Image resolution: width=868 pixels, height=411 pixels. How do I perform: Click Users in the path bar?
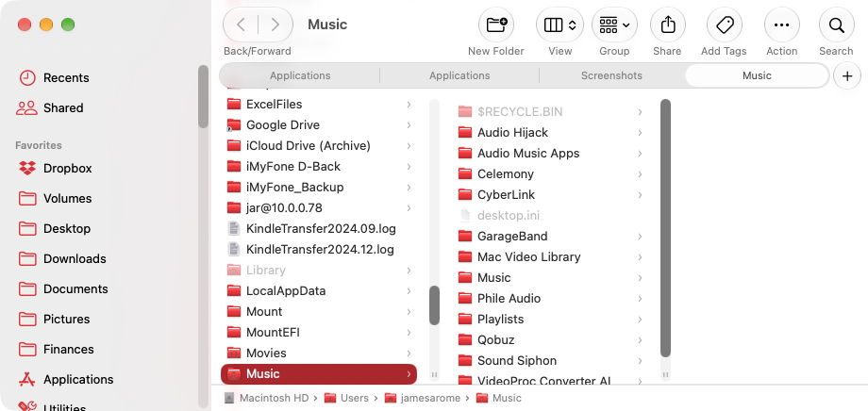click(346, 398)
